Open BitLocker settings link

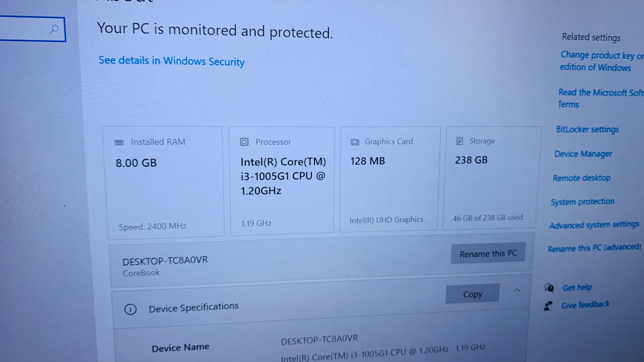tap(587, 129)
